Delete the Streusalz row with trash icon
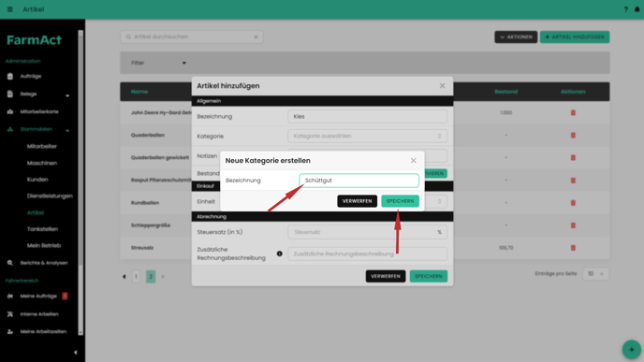Screen dimensions: 644x362 [573, 248]
